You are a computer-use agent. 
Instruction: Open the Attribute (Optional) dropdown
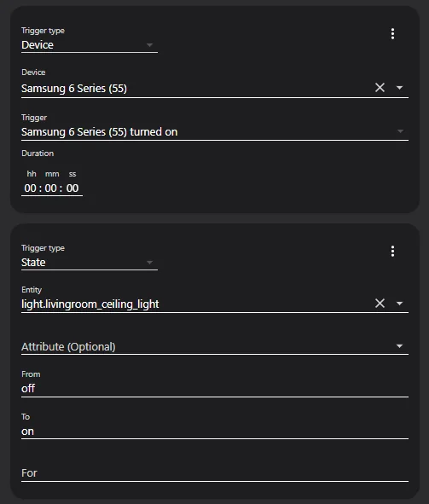coord(215,346)
